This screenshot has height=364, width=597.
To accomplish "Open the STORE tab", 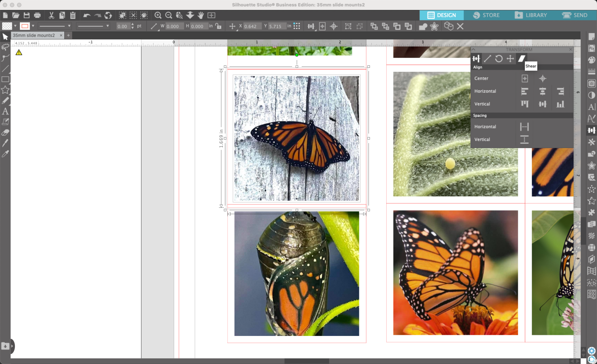I will [486, 15].
